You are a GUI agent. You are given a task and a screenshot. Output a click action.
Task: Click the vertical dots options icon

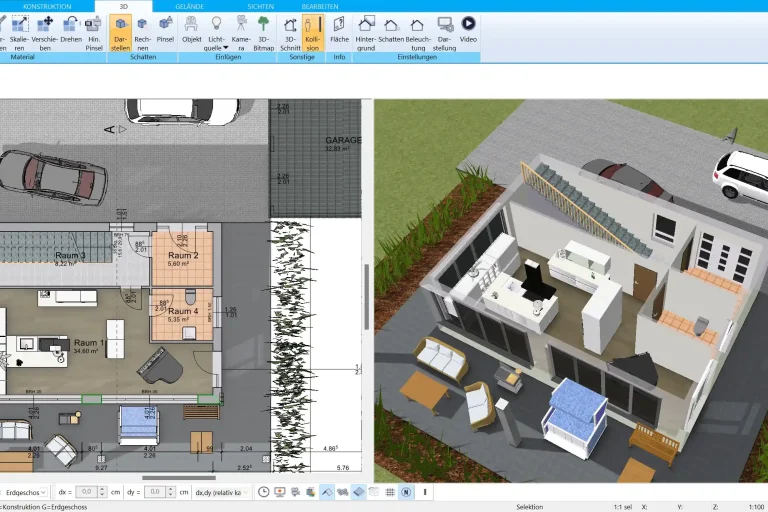coord(425,492)
